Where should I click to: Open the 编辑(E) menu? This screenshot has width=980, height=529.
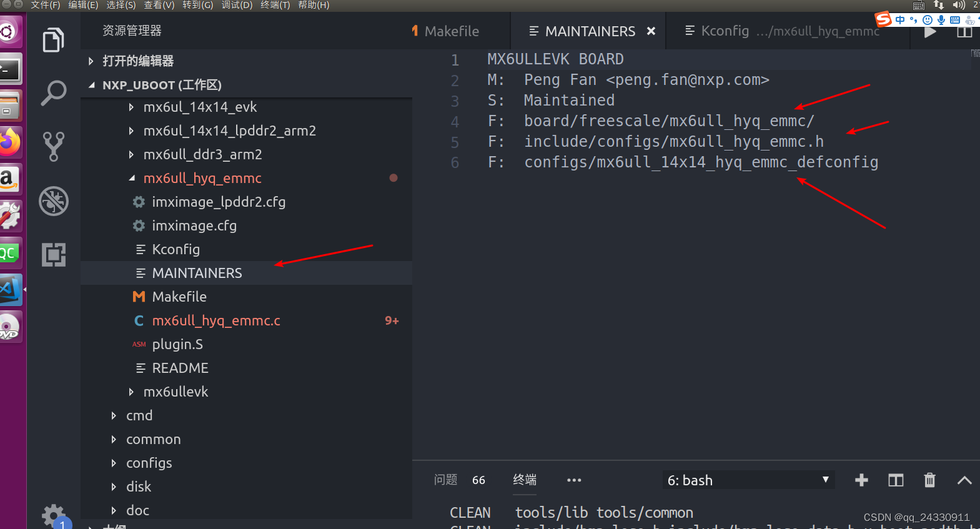pos(84,5)
